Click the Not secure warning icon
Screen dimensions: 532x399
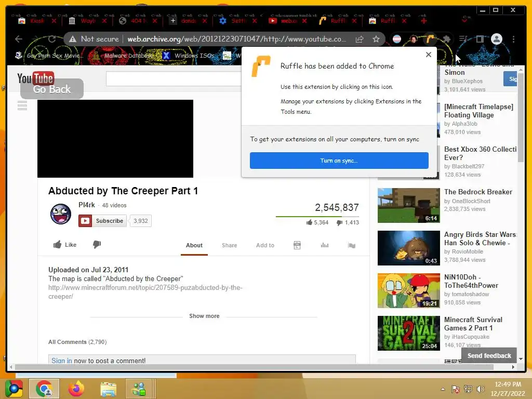pyautogui.click(x=73, y=39)
